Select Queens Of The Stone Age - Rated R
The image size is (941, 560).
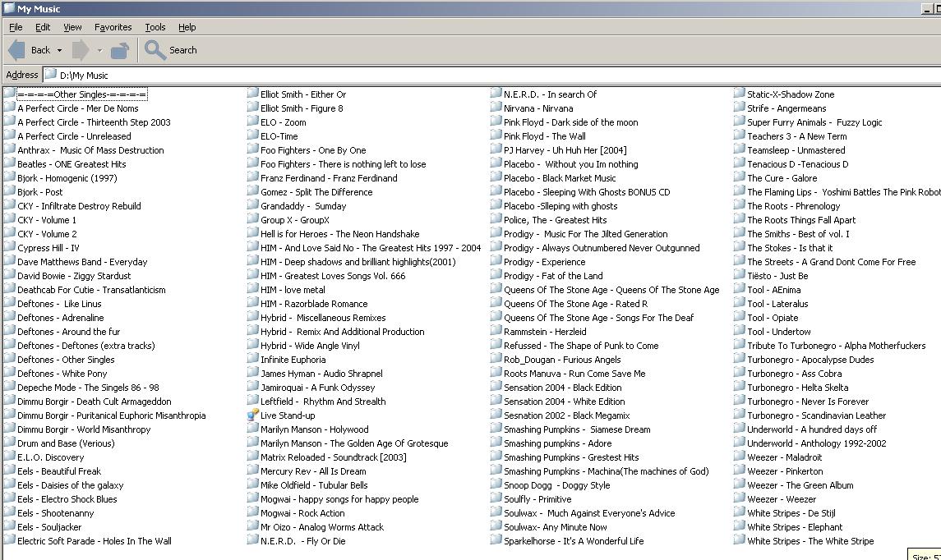575,304
